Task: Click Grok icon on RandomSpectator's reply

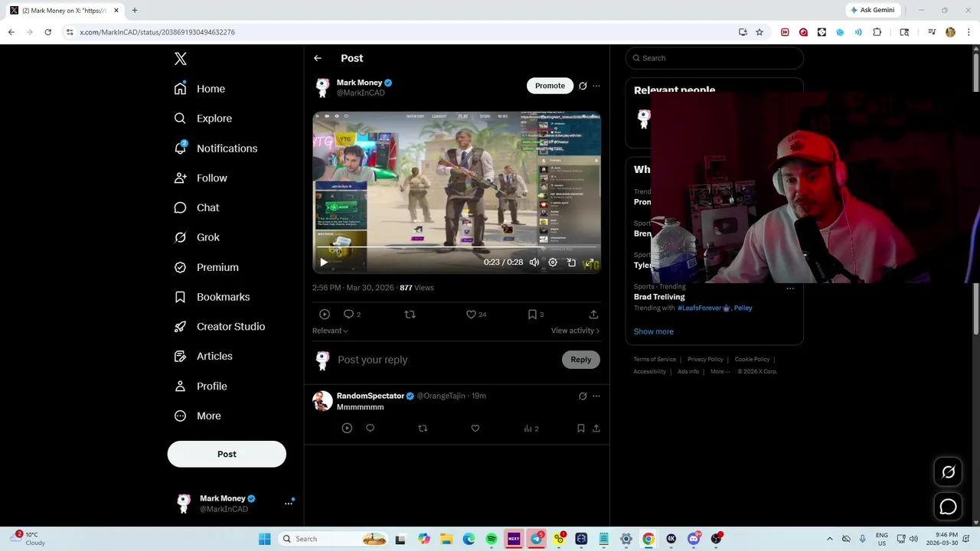Action: [x=583, y=396]
